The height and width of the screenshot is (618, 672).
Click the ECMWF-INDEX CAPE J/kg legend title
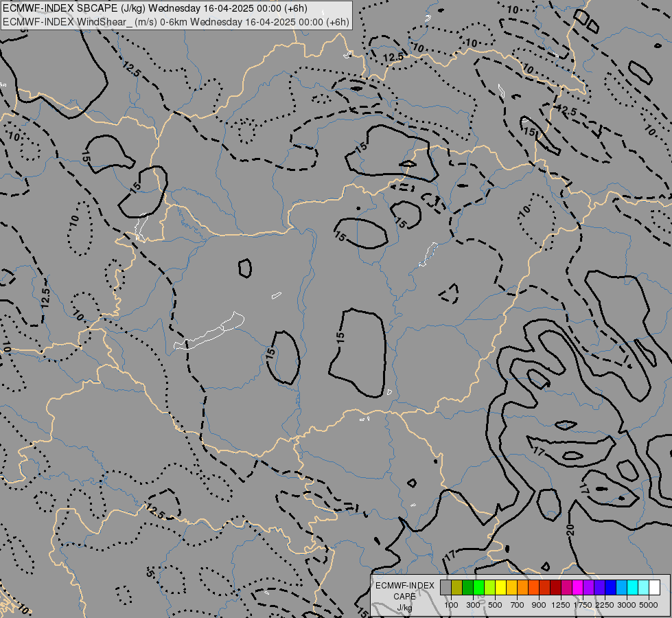click(x=404, y=596)
